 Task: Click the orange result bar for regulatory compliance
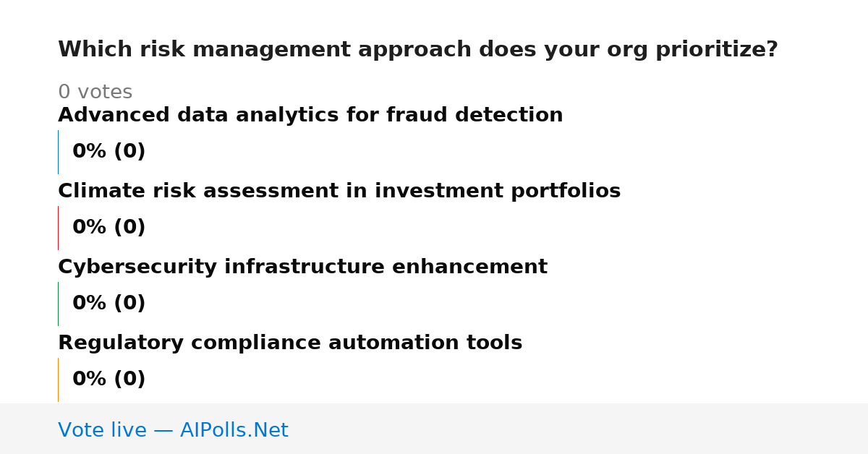click(58, 380)
